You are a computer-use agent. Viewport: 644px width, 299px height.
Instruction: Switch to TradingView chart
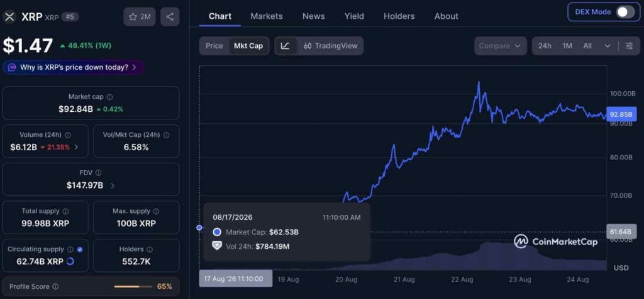(x=331, y=46)
